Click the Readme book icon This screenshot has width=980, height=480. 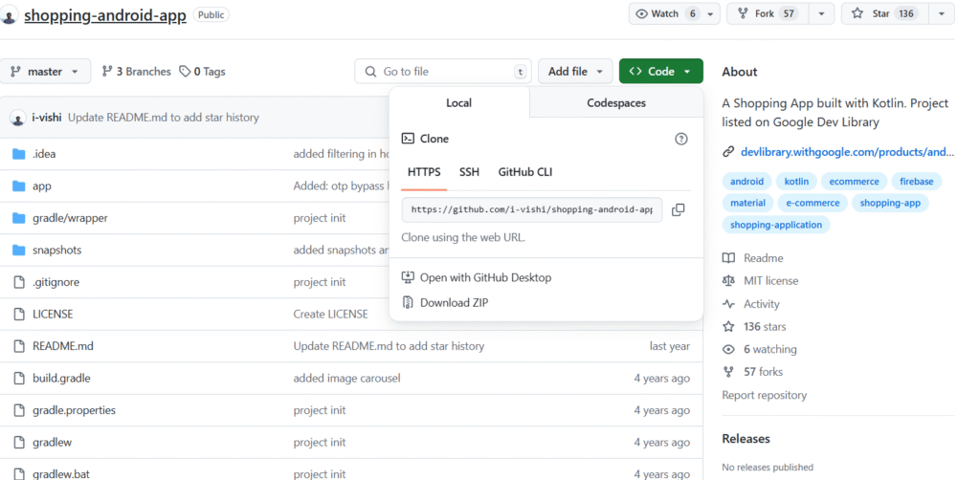coord(728,258)
